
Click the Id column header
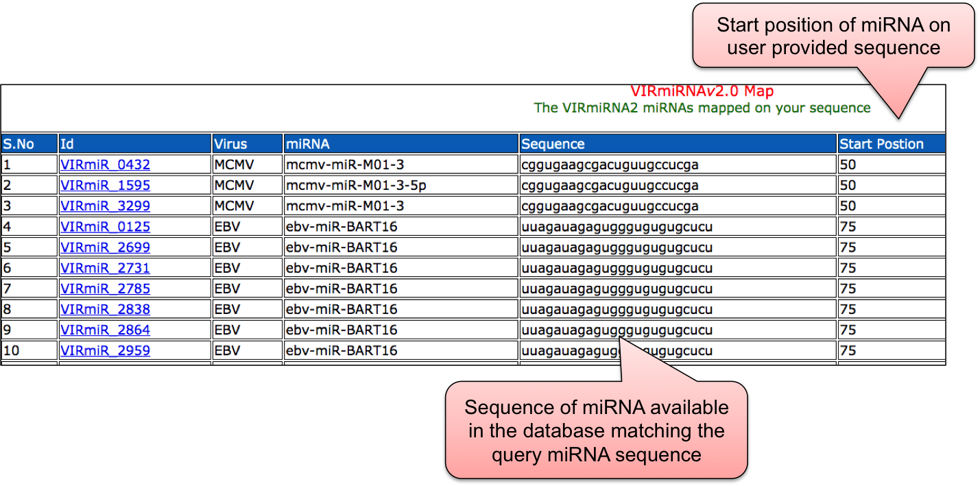[x=67, y=144]
